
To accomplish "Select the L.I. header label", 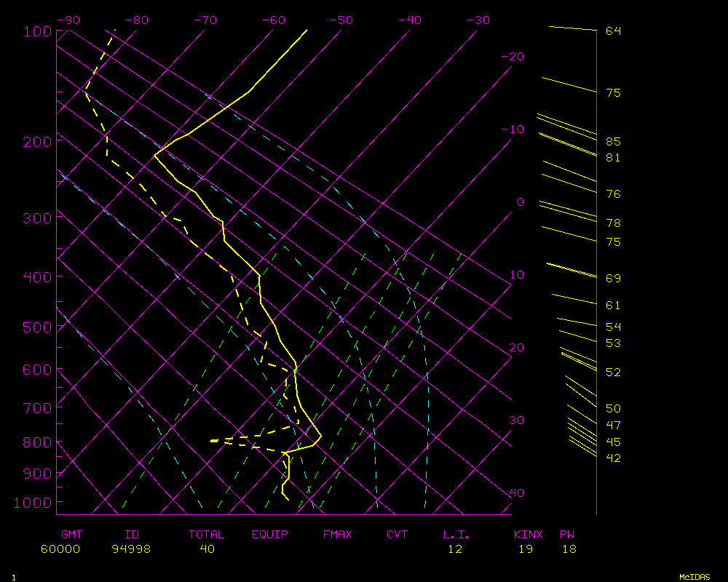I will coord(456,535).
